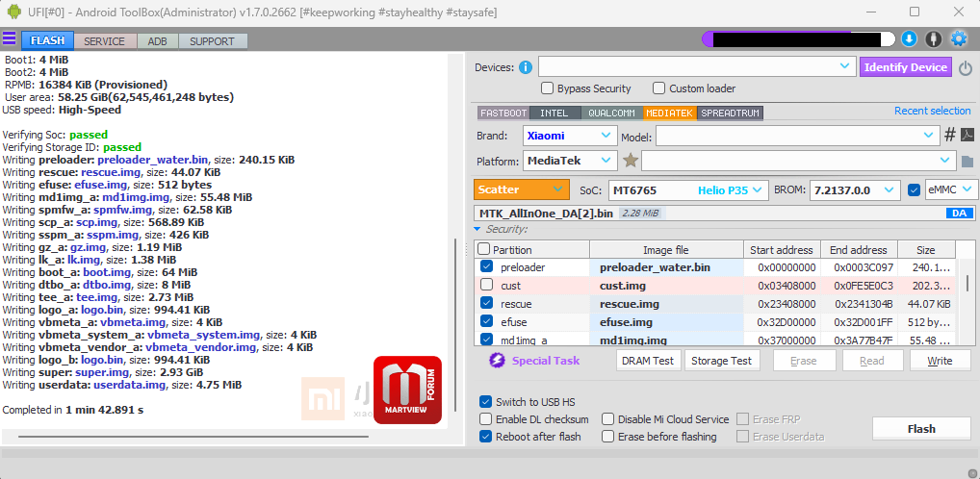Open the BROM version dropdown

855,189
